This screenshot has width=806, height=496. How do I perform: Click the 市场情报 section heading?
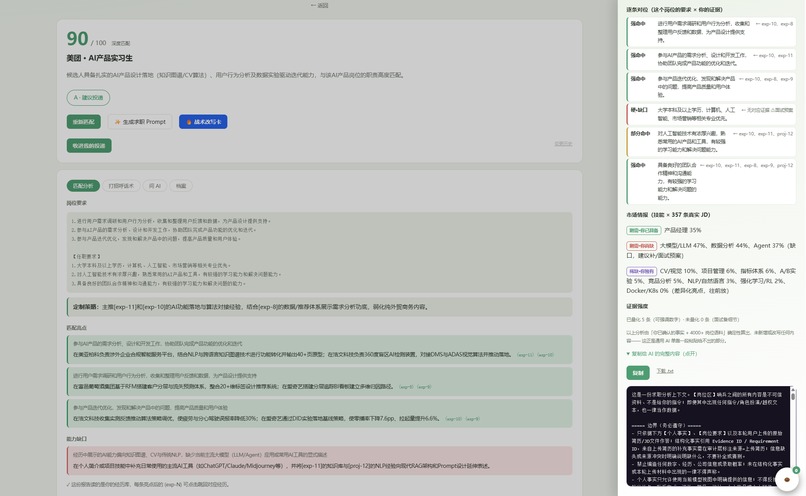coord(668,215)
